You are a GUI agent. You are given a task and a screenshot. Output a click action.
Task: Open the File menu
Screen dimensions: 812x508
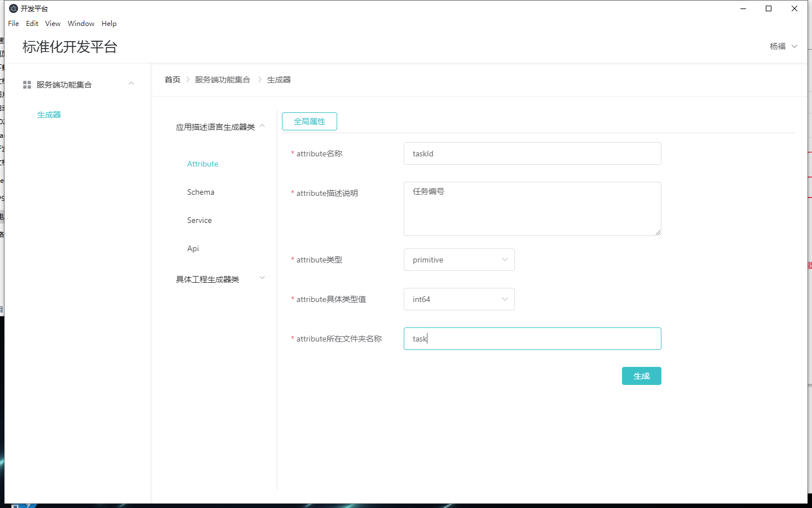[x=14, y=24]
